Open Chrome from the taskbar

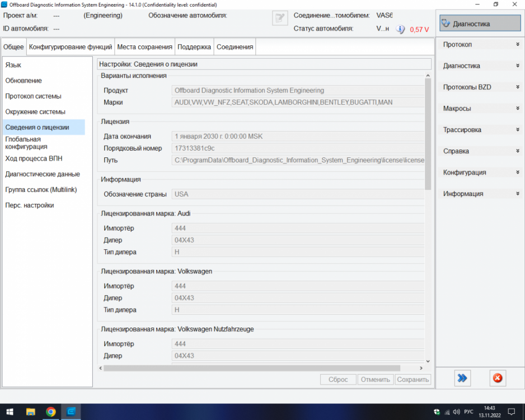(x=51, y=412)
